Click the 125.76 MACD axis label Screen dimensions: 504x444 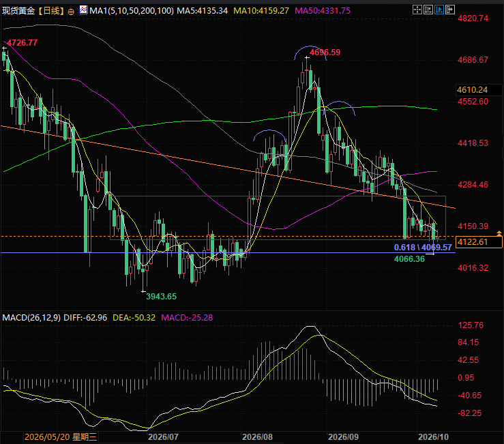point(471,325)
